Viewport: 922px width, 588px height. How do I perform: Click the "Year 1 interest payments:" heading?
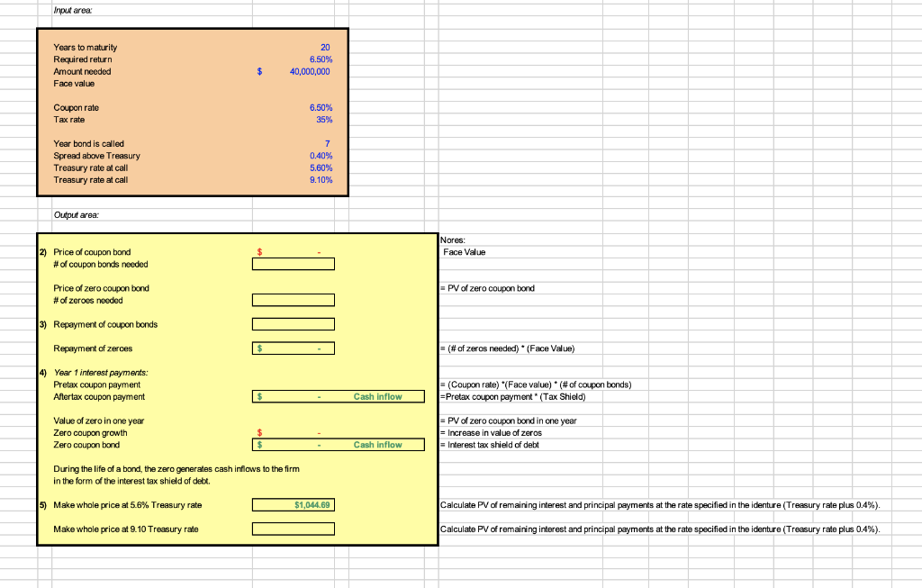101,373
